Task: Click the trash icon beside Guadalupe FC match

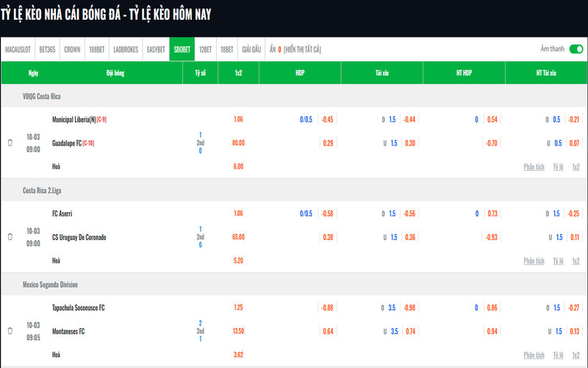Action: click(x=10, y=143)
